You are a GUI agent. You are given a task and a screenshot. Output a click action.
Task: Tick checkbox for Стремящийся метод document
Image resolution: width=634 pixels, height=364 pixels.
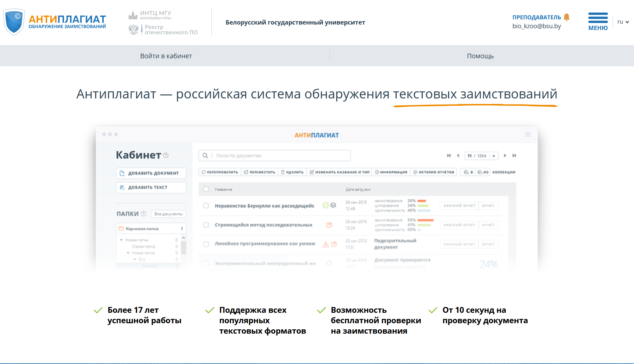tap(206, 225)
